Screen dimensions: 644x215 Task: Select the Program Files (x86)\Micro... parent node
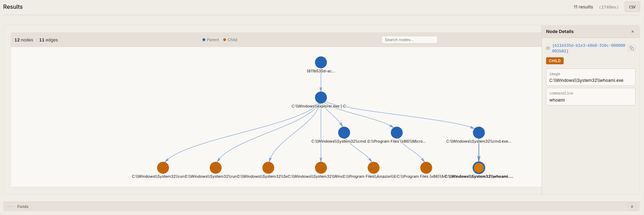[397, 132]
